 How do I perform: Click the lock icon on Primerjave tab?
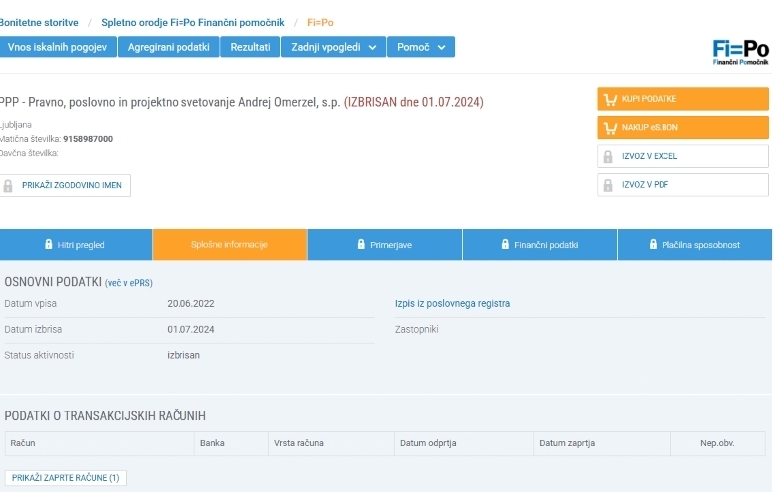[x=362, y=245]
